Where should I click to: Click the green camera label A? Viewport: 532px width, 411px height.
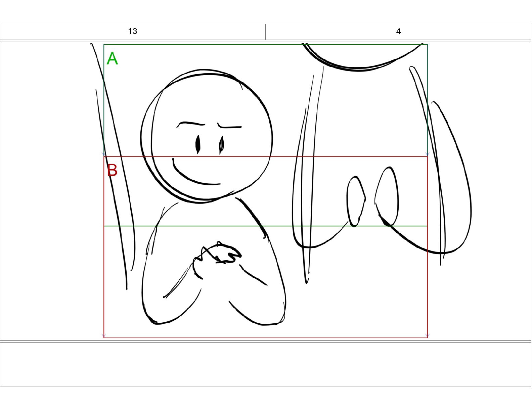click(112, 59)
